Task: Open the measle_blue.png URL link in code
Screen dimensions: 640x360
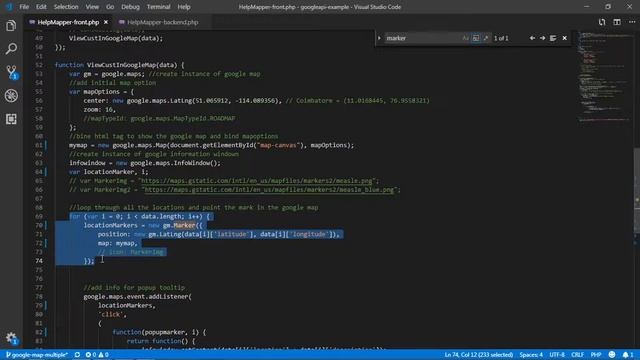Action: pos(270,190)
